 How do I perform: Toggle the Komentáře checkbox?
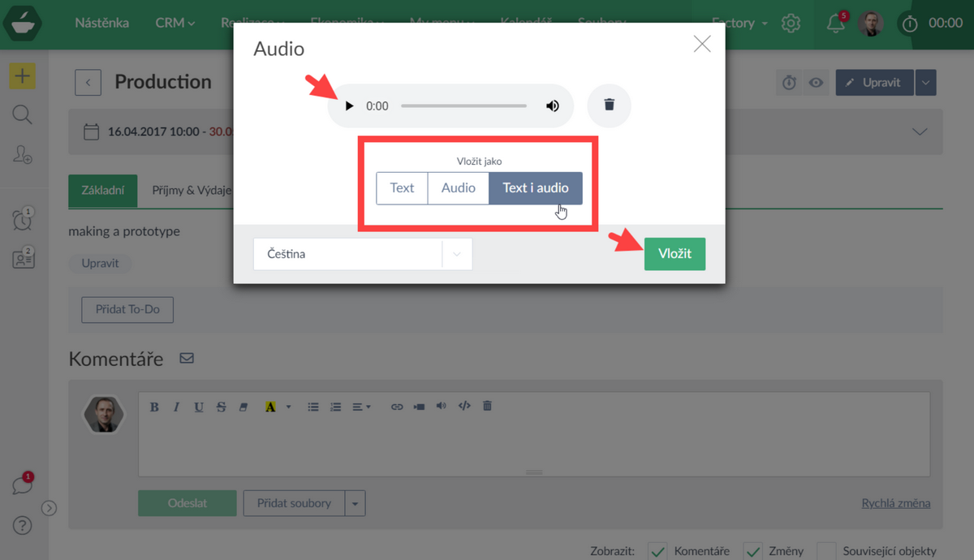click(x=658, y=551)
